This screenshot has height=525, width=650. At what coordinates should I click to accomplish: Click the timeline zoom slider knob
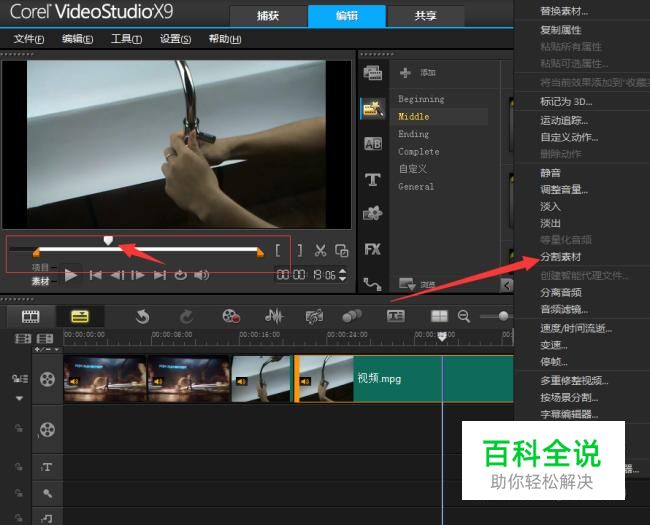click(503, 316)
